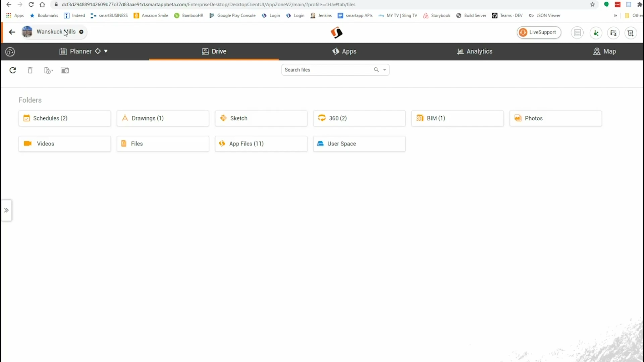Image resolution: width=644 pixels, height=362 pixels.
Task: Refresh the Drive file list
Action: click(13, 70)
